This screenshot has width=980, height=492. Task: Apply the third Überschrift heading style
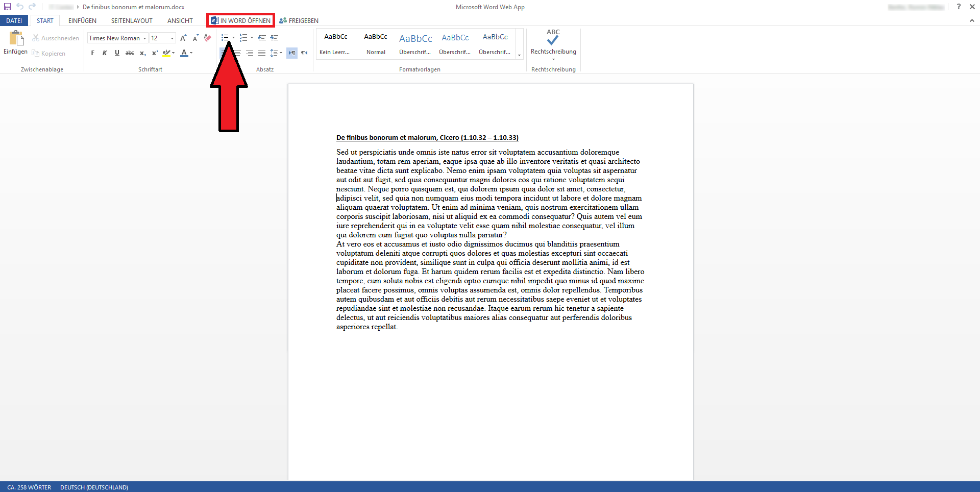click(x=495, y=44)
